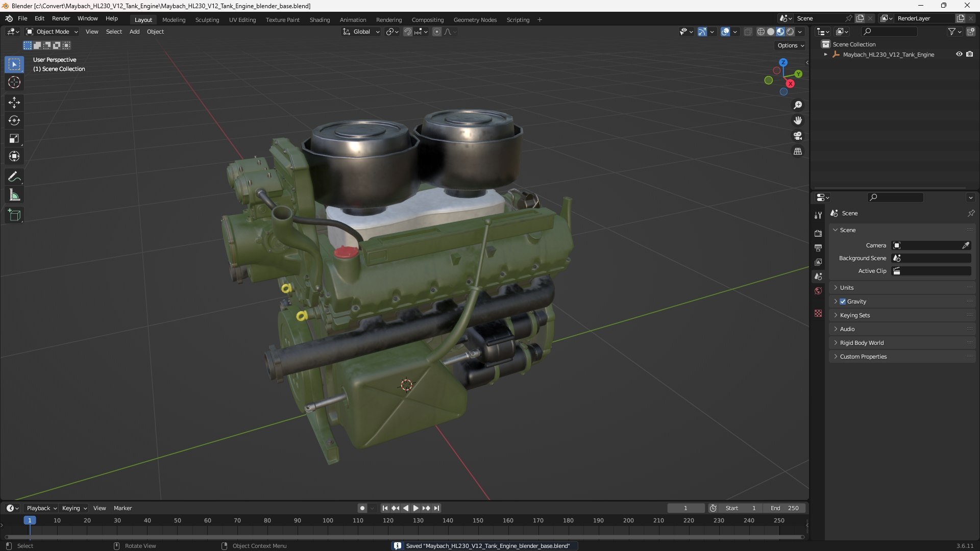Open the Render menu
The image size is (980, 551).
point(61,18)
